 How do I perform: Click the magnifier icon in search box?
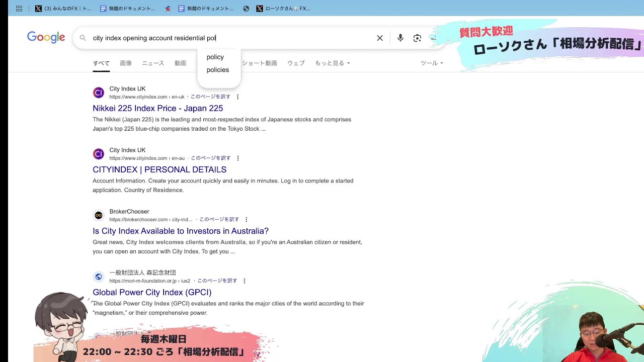click(83, 38)
